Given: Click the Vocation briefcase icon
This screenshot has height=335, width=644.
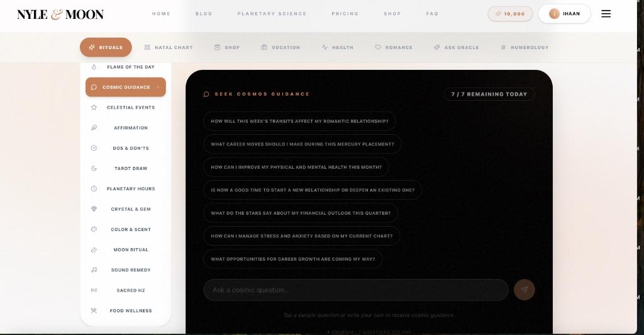Looking at the screenshot, I should 264,47.
